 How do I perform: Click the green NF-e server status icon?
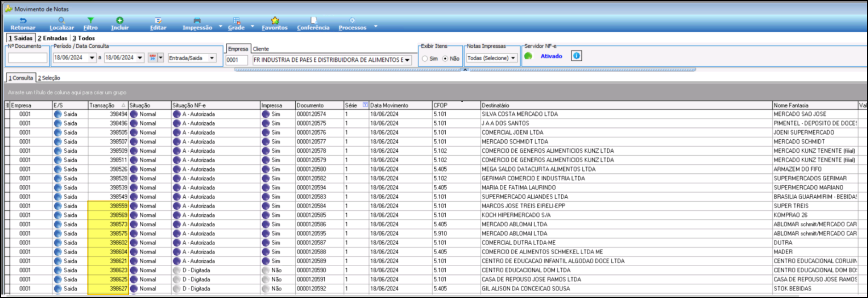tap(528, 56)
